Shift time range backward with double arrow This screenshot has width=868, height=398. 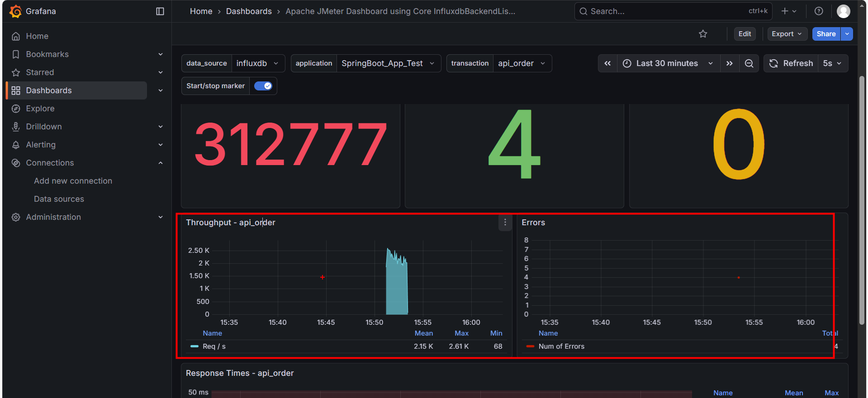(x=607, y=63)
